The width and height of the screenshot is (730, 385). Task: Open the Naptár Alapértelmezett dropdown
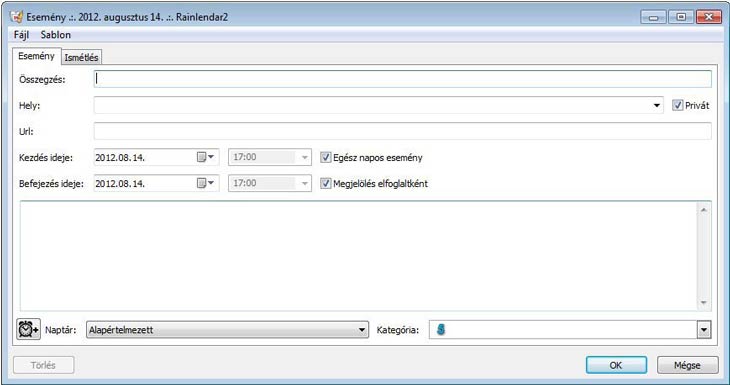(227, 330)
